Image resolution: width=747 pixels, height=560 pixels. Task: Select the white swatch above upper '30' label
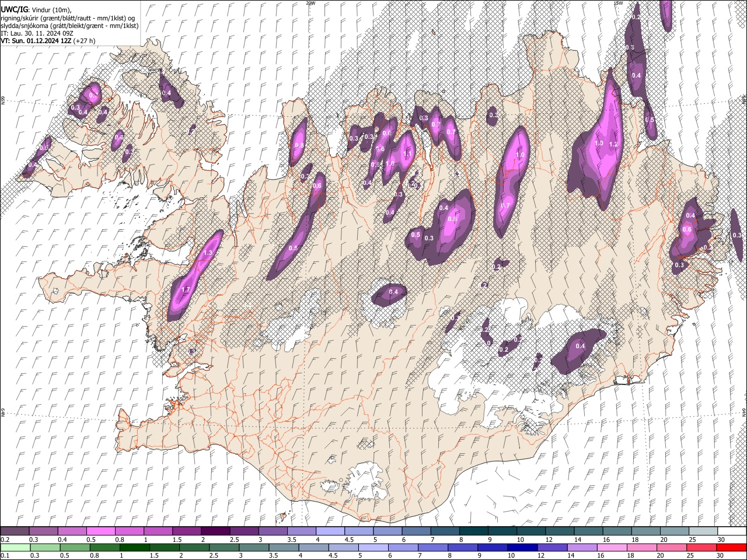(732, 531)
